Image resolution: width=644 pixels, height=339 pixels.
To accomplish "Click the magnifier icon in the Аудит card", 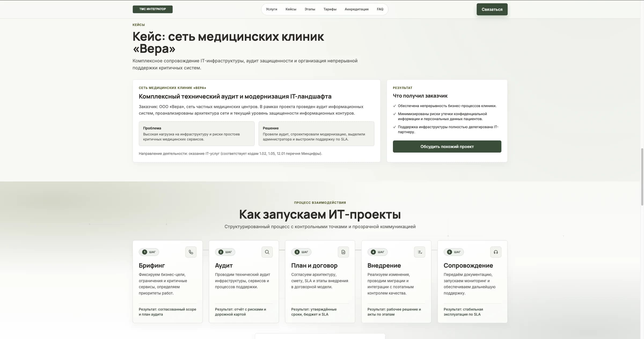I will (267, 252).
